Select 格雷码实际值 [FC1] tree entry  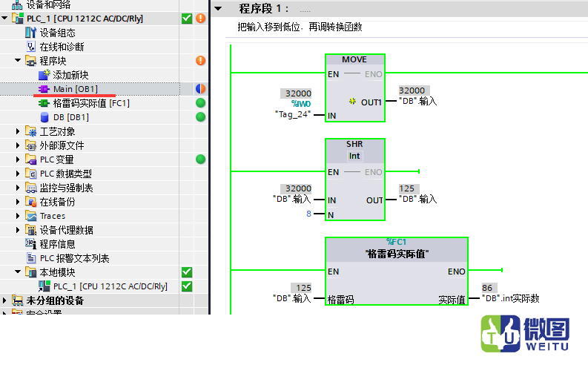coord(90,103)
